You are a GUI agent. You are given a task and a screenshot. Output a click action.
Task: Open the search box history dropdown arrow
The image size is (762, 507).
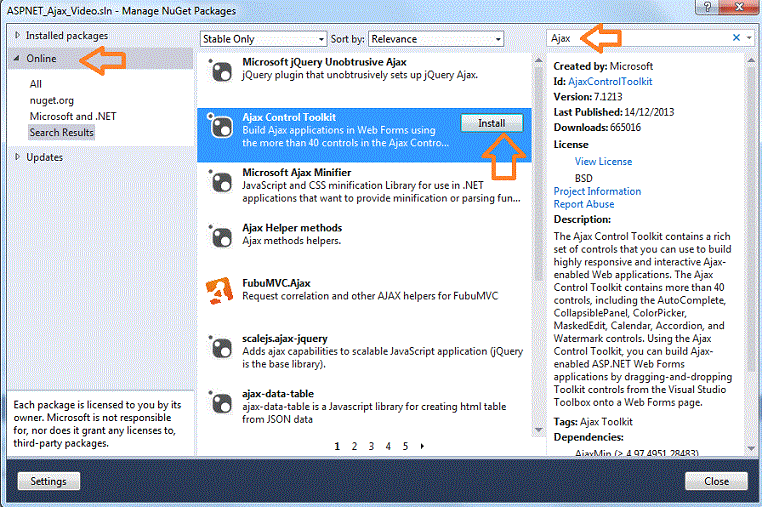749,37
